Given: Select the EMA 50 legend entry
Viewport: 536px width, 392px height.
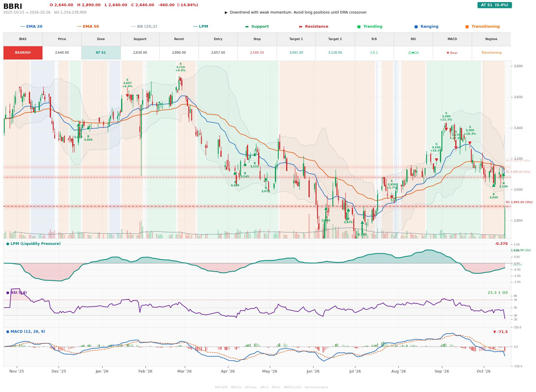Looking at the screenshot, I should (88, 27).
